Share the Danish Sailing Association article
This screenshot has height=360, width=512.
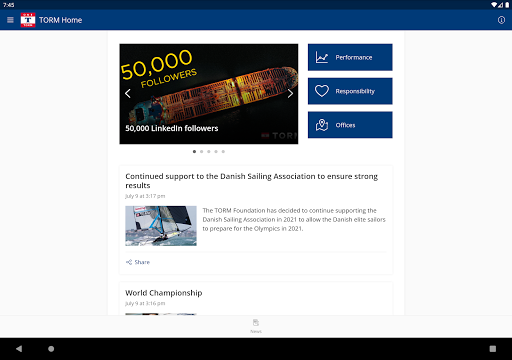click(x=138, y=262)
